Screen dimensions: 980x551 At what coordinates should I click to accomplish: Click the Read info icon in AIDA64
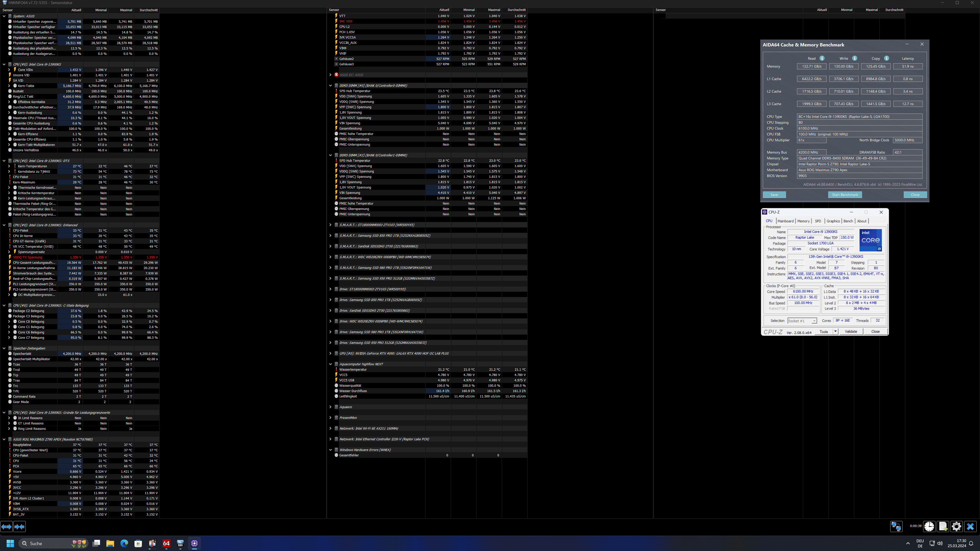pyautogui.click(x=822, y=58)
